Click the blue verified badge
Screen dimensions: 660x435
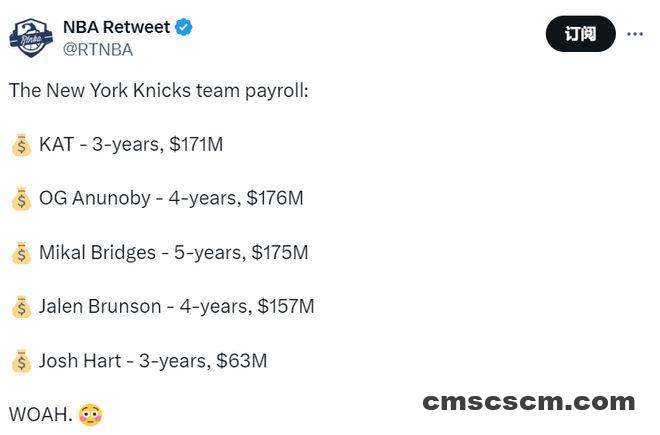click(184, 27)
